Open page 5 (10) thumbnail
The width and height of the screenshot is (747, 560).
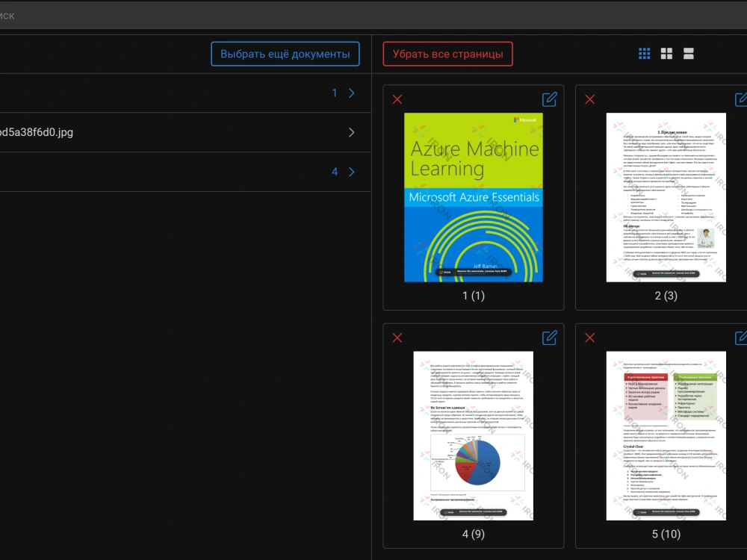click(666, 436)
